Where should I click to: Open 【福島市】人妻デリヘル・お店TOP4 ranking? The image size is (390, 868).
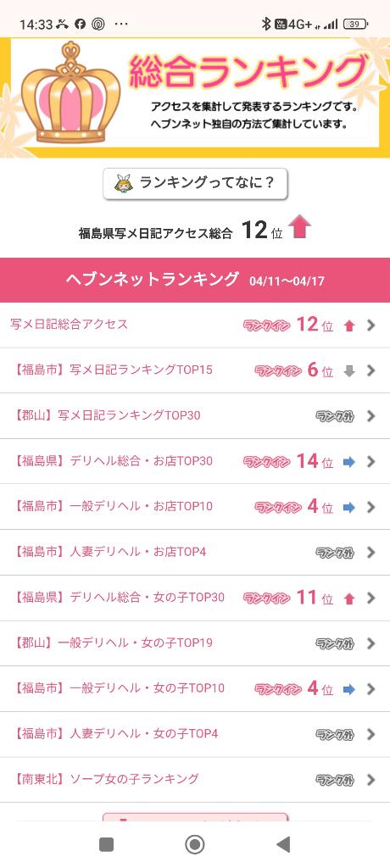coord(195,553)
